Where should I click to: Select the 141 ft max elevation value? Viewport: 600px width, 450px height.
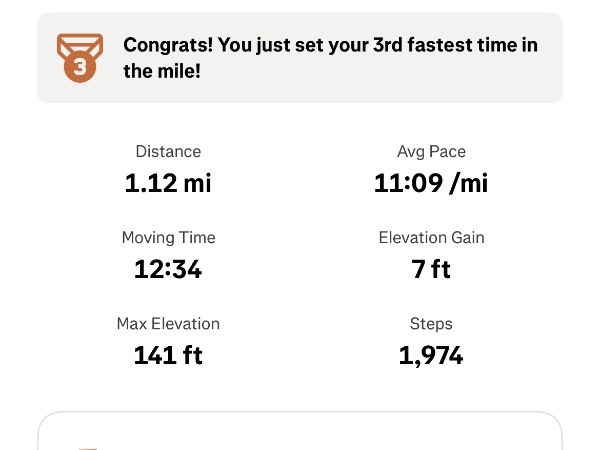coord(168,355)
